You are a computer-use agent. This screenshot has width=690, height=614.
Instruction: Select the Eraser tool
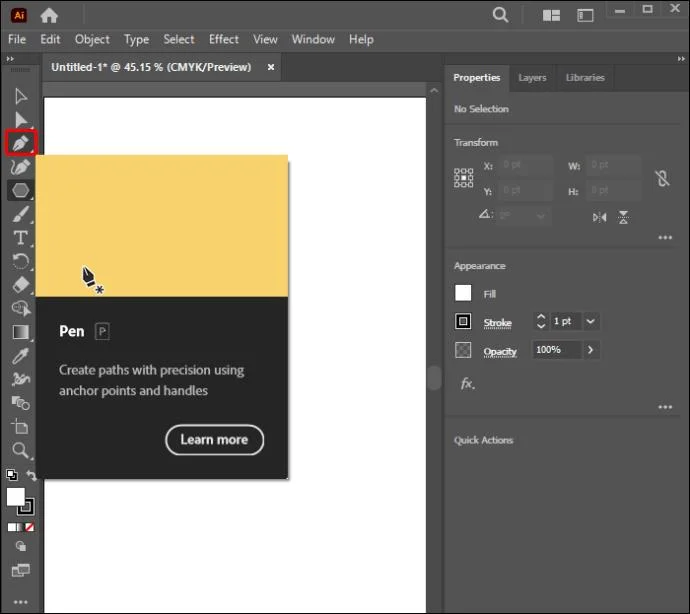pyautogui.click(x=21, y=285)
